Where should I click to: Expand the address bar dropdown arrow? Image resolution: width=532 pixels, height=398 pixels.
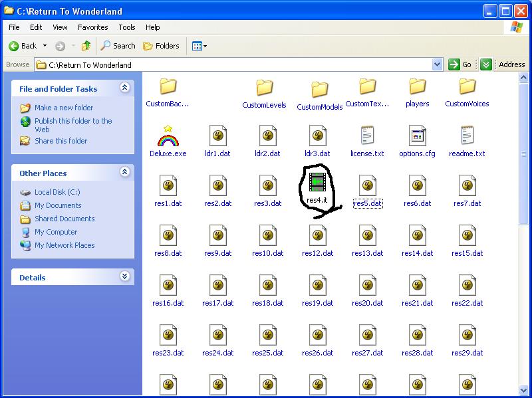point(437,64)
